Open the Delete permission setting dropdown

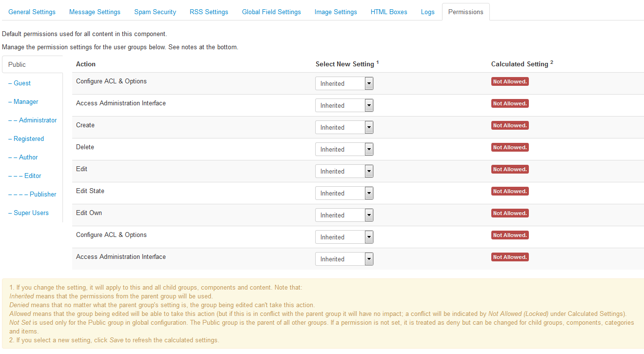pos(344,150)
